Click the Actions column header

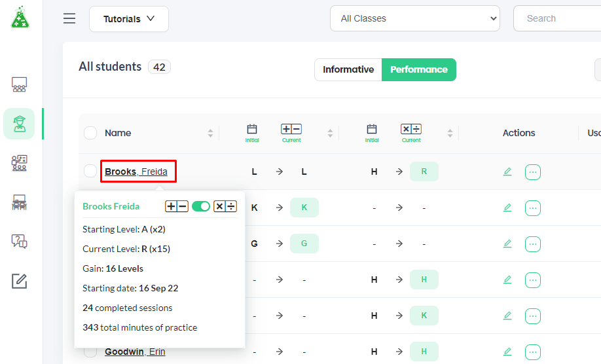tap(519, 133)
